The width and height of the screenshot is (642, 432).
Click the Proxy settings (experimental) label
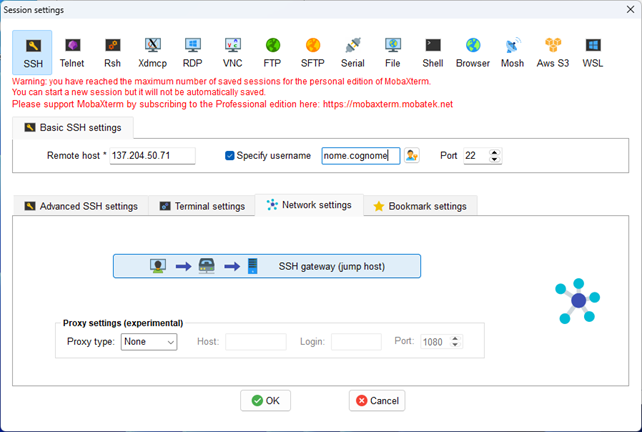pos(123,323)
